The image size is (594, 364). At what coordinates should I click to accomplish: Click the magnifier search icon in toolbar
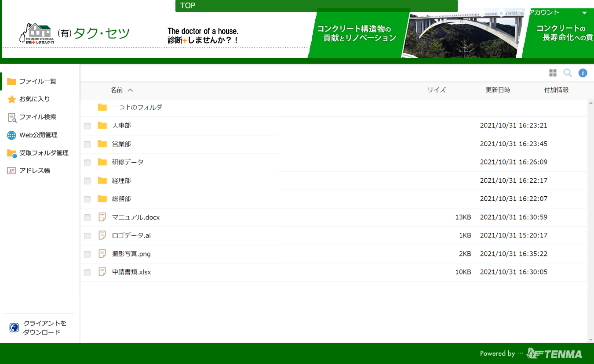pos(568,73)
